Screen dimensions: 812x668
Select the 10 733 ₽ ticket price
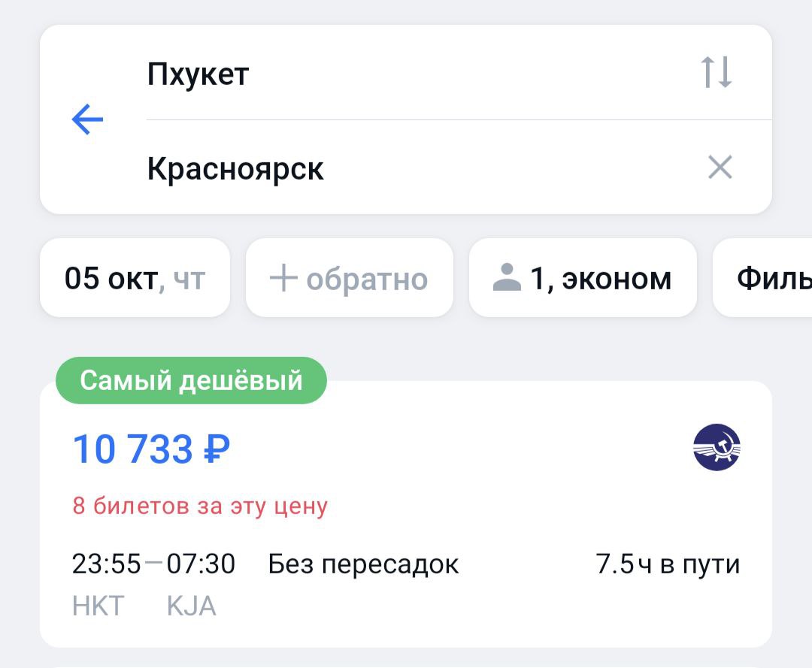coord(151,449)
